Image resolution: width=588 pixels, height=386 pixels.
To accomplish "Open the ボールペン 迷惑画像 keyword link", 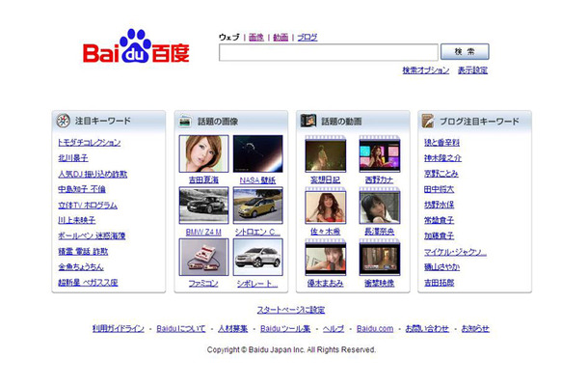I will point(92,235).
